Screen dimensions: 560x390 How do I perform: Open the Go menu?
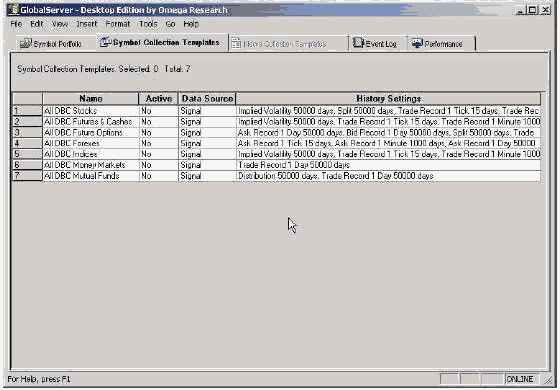tap(170, 24)
